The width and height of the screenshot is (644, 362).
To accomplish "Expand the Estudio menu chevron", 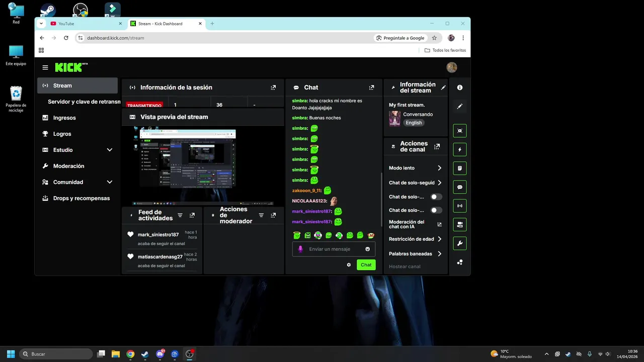I will click(x=110, y=150).
